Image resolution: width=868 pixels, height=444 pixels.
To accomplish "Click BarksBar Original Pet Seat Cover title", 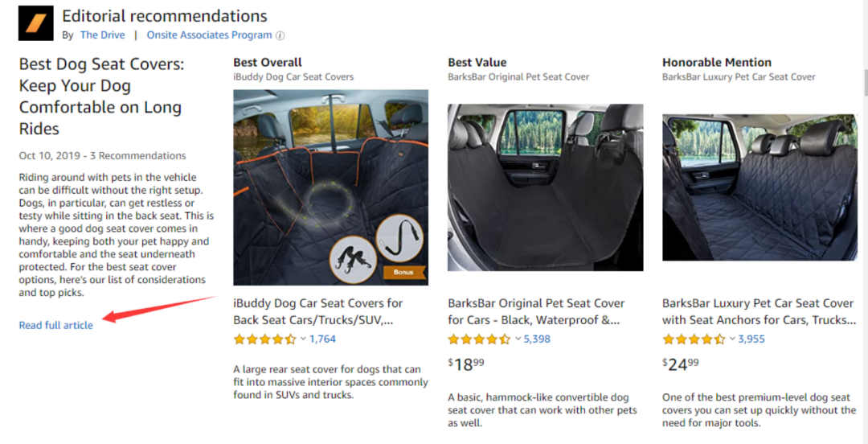I will pos(536,311).
